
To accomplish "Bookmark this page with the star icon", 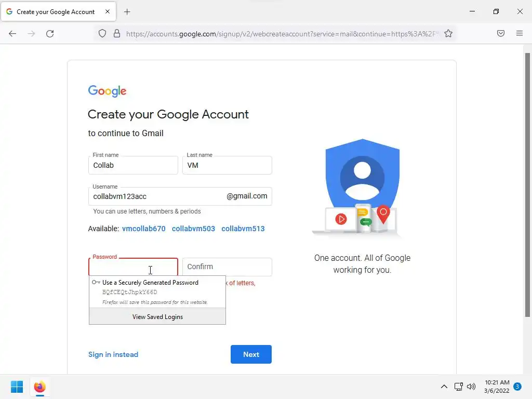I will (448, 34).
